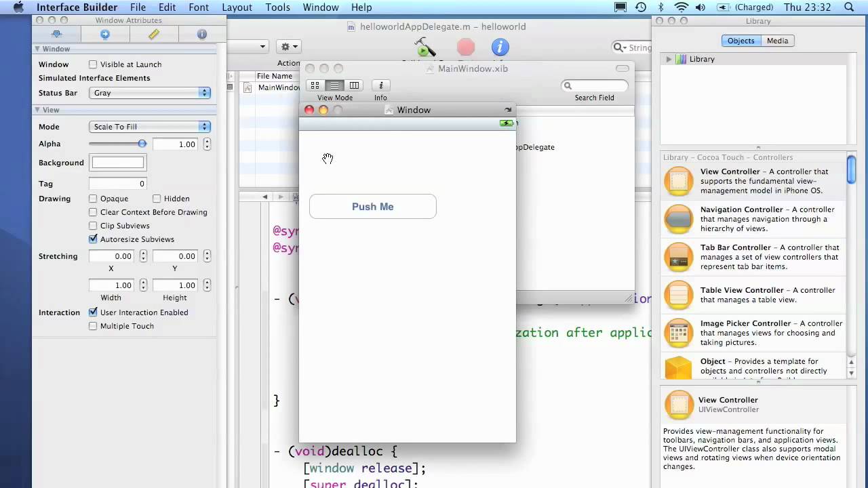Click the Tag input field

[118, 184]
